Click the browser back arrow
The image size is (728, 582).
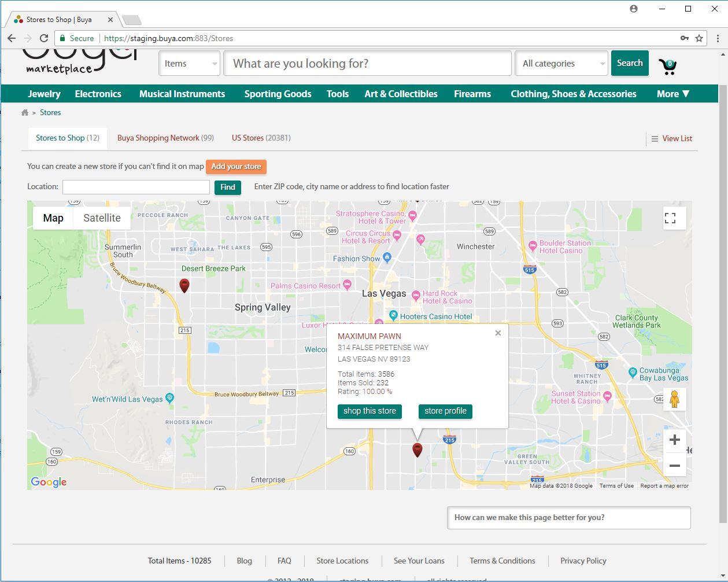(x=12, y=38)
